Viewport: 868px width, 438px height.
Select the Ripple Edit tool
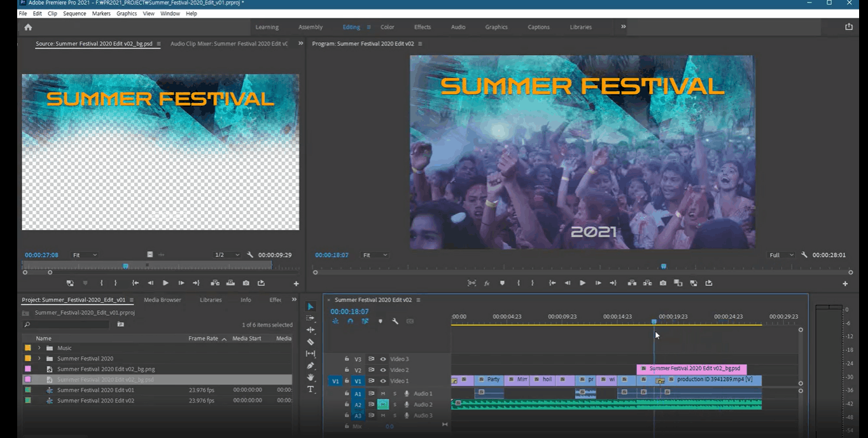click(311, 330)
